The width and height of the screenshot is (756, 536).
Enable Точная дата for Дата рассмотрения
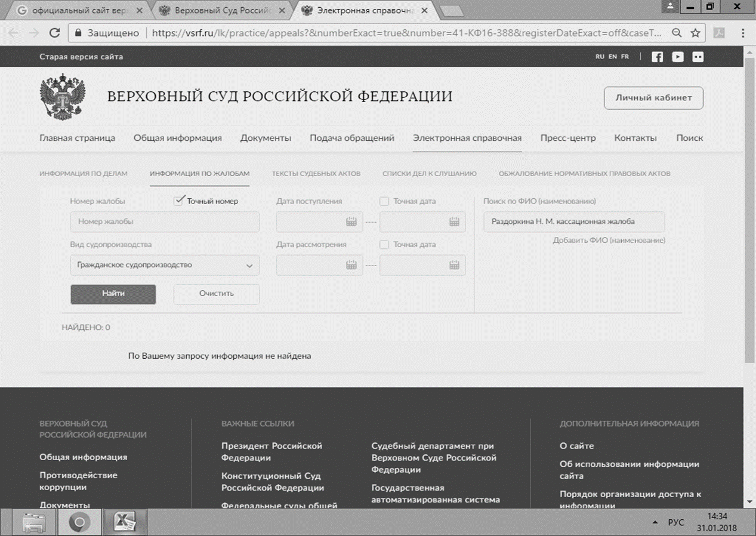384,244
